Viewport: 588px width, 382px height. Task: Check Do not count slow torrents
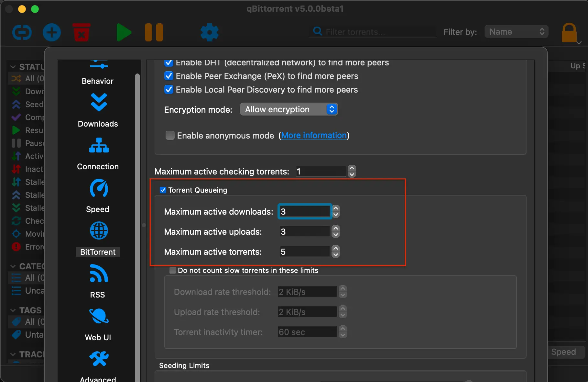tap(173, 270)
